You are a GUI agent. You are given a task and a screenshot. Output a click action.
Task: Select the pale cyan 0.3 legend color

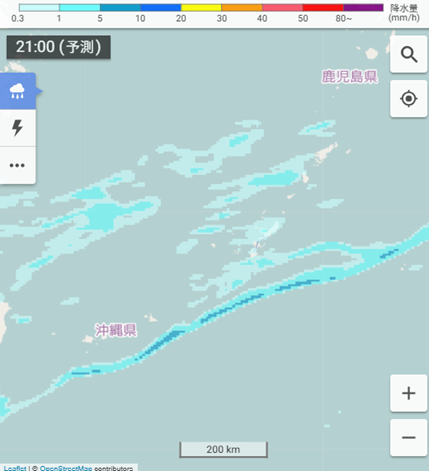(39, 7)
